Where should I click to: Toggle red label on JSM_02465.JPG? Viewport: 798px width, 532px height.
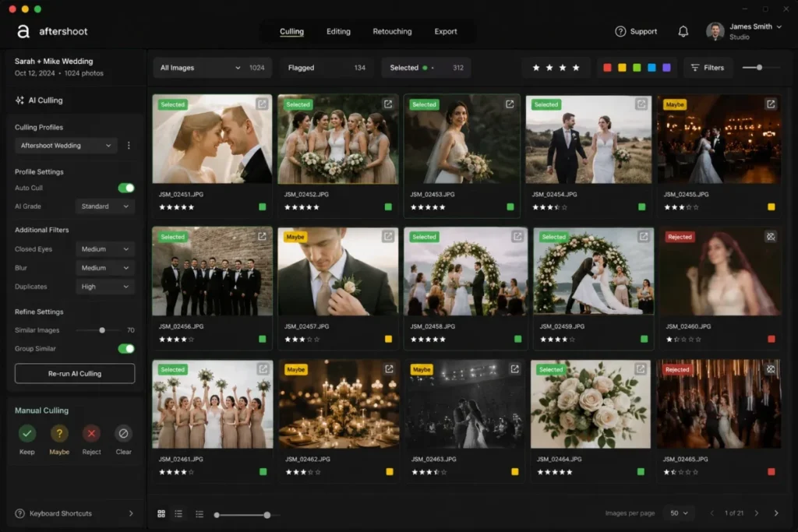click(x=772, y=472)
